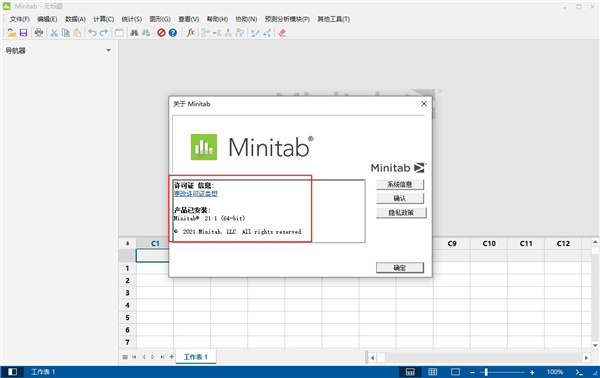Undo the last action via toolbar
The image size is (600, 378).
click(x=92, y=33)
